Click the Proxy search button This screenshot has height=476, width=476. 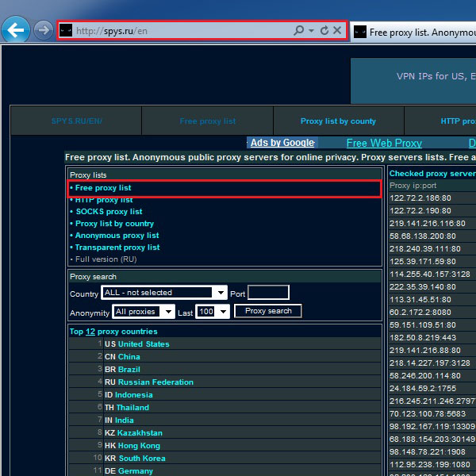point(268,311)
